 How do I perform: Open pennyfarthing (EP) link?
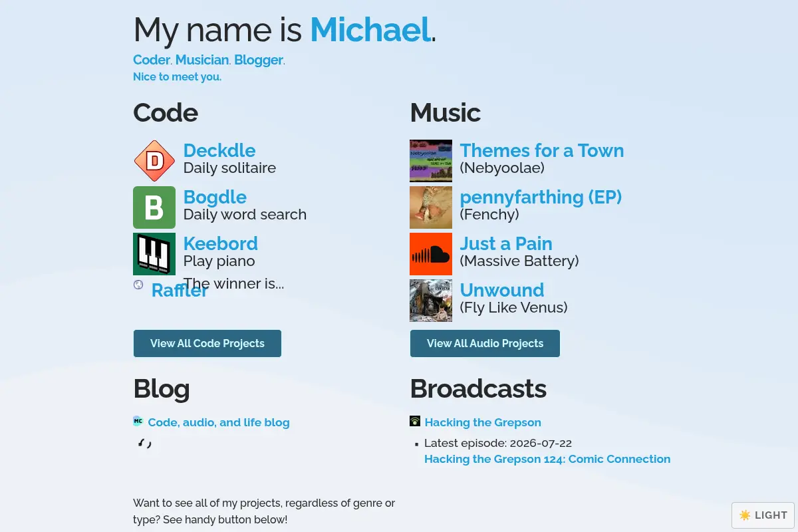(x=541, y=197)
